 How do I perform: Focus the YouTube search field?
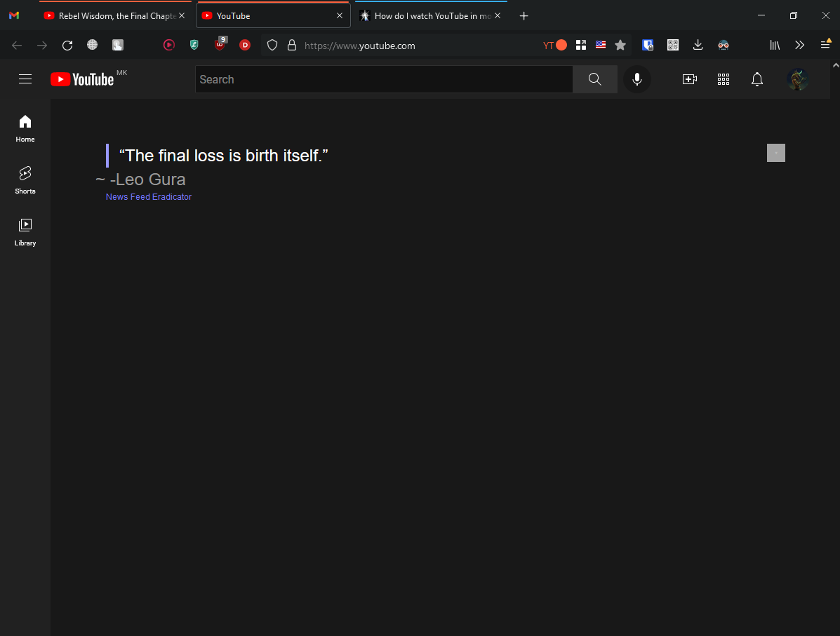pyautogui.click(x=383, y=79)
